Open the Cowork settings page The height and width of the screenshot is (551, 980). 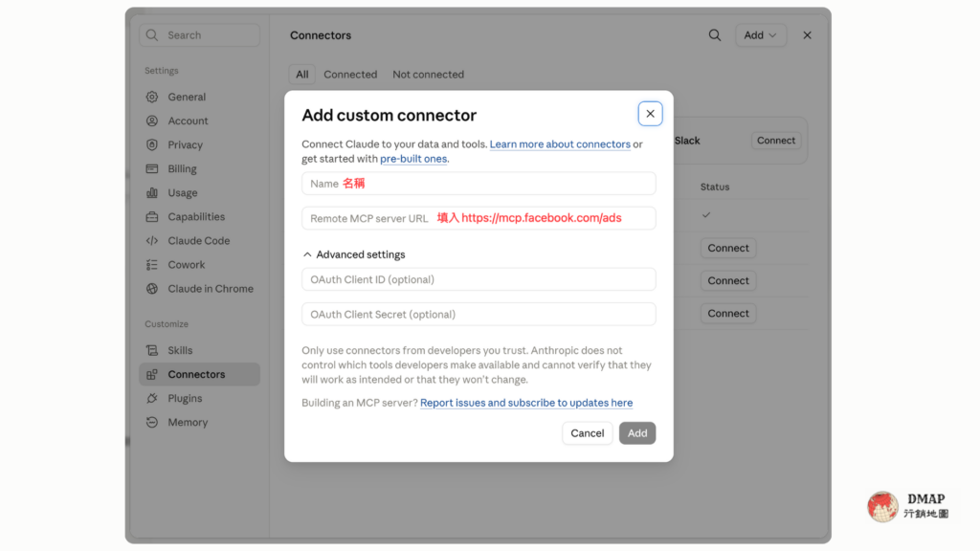(x=199, y=265)
